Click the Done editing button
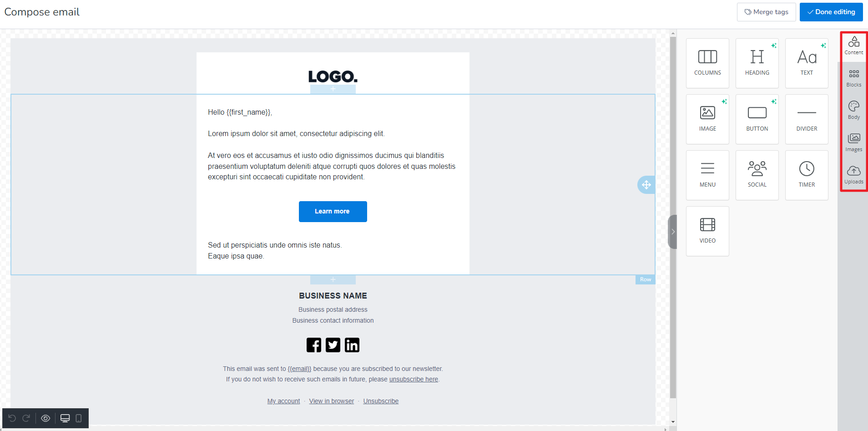This screenshot has width=868, height=431. tap(831, 12)
